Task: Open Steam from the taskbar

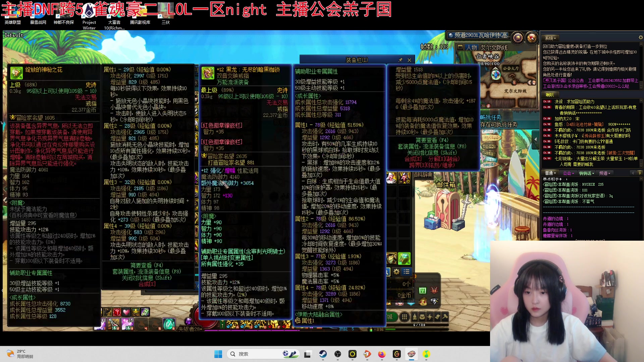Action: 323,354
